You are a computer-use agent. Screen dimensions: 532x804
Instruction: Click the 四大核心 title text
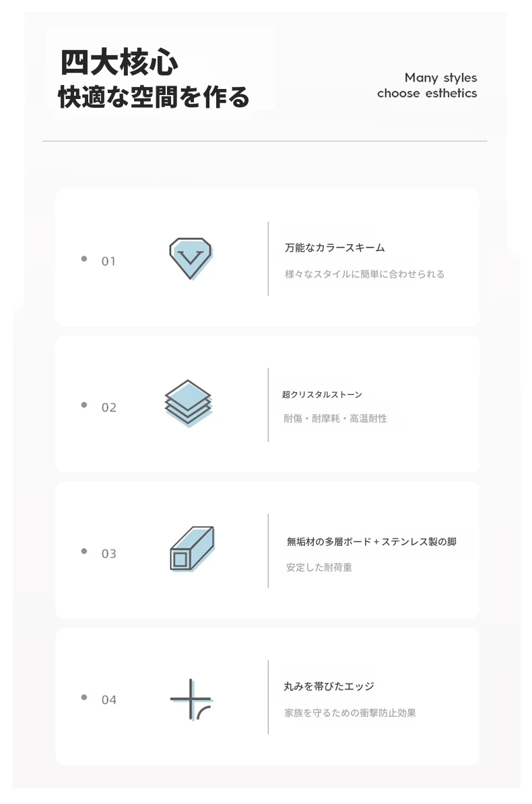[x=119, y=64]
